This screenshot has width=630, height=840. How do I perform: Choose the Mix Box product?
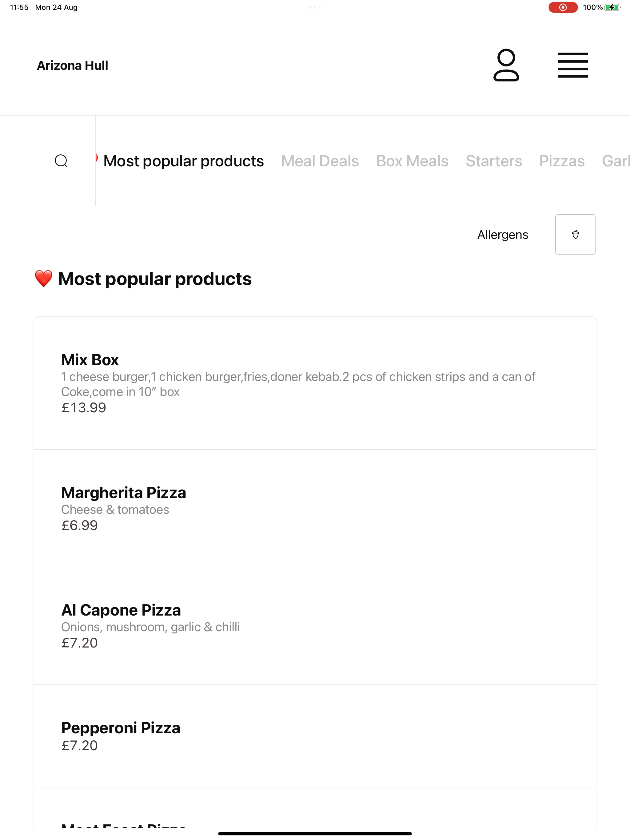coord(315,383)
